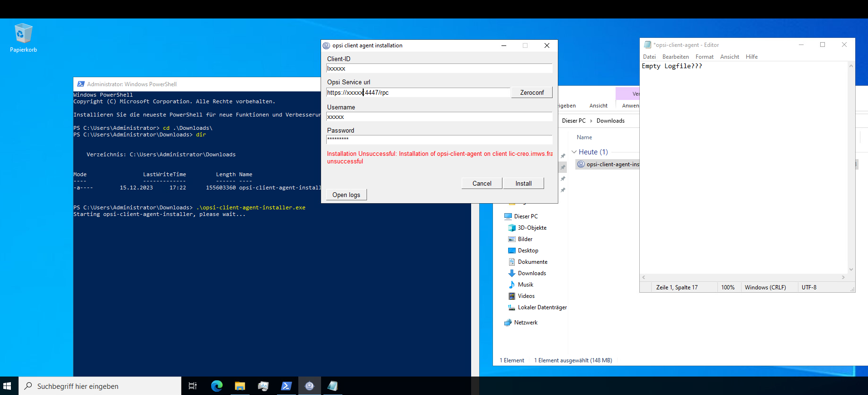Screen dimensions: 868x395
Task: Select Lokaler Datenträger in navigation pane
Action: pyautogui.click(x=537, y=307)
